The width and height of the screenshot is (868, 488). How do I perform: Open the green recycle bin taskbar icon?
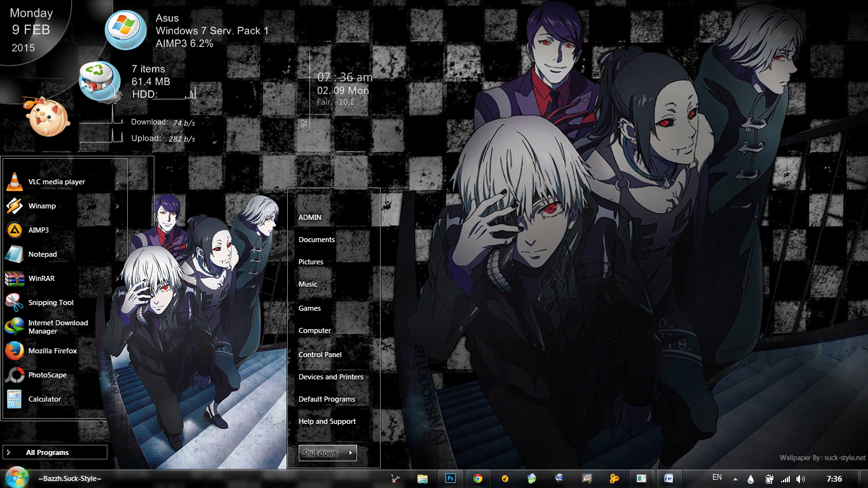click(532, 478)
